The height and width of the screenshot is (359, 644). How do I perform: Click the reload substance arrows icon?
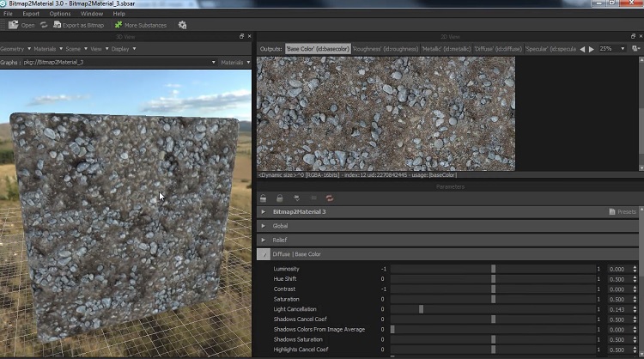(44, 25)
